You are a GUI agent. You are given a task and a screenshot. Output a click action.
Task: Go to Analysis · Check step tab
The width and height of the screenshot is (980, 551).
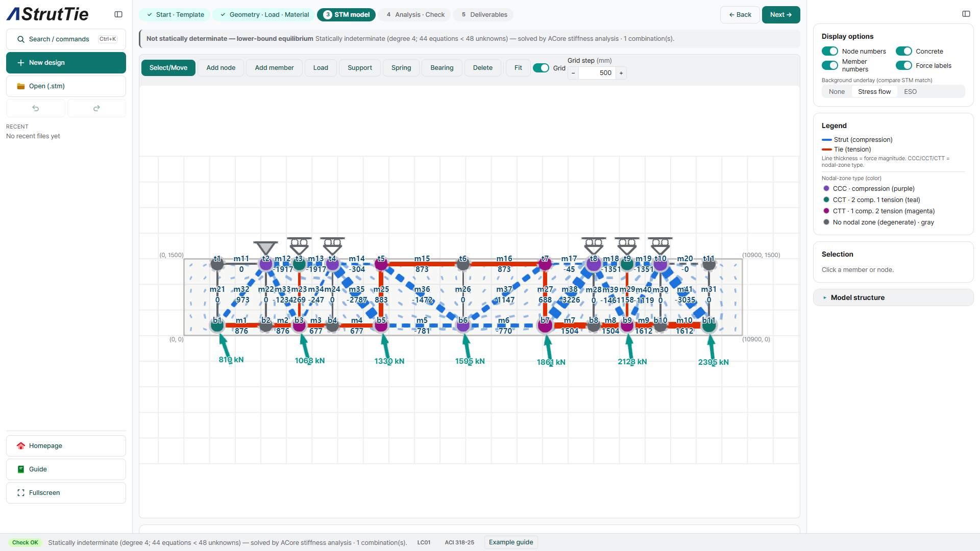tap(415, 15)
